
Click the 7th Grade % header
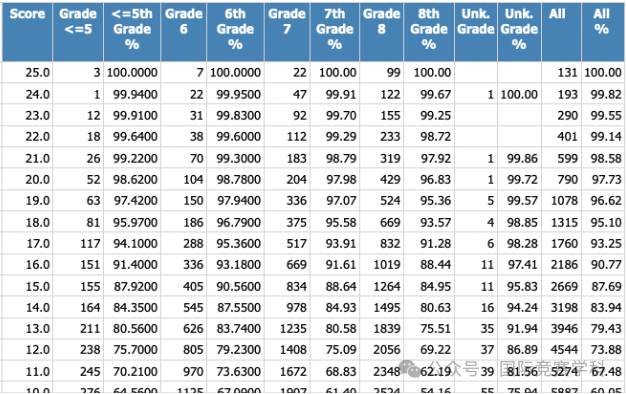point(335,32)
